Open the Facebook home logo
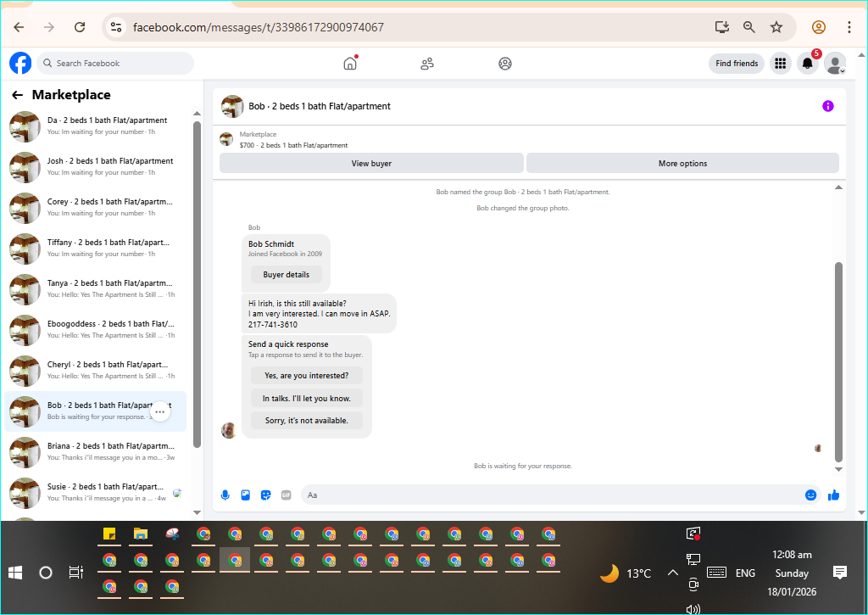Viewport: 868px width, 615px height. [20, 63]
